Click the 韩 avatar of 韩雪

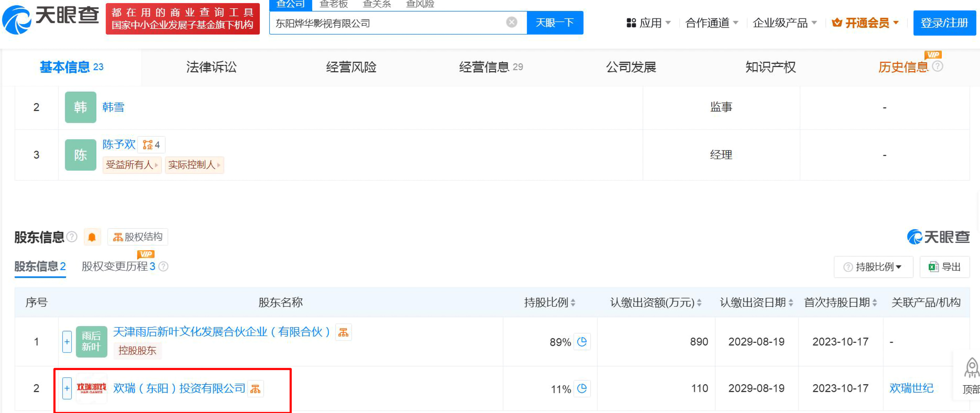[x=80, y=107]
